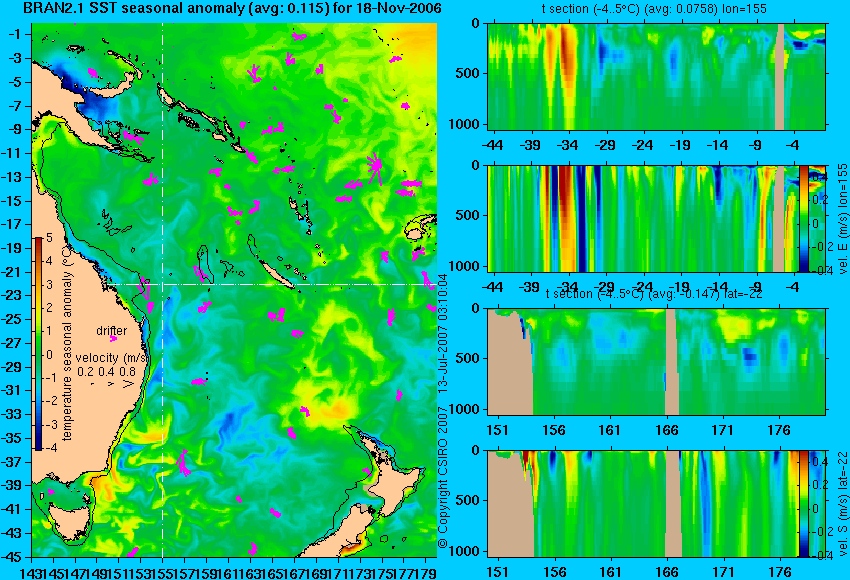Click the top lon=155 temperature section plot
This screenshot has height=580, width=850.
(x=656, y=76)
